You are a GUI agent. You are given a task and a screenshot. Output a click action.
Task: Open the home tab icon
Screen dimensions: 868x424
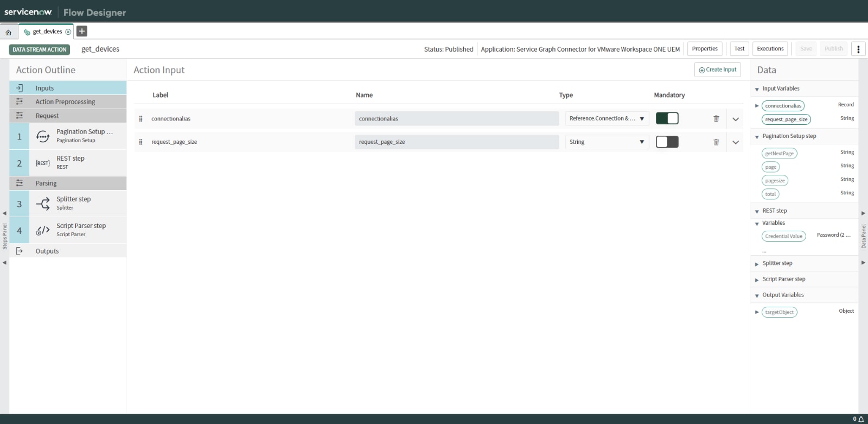(8, 32)
